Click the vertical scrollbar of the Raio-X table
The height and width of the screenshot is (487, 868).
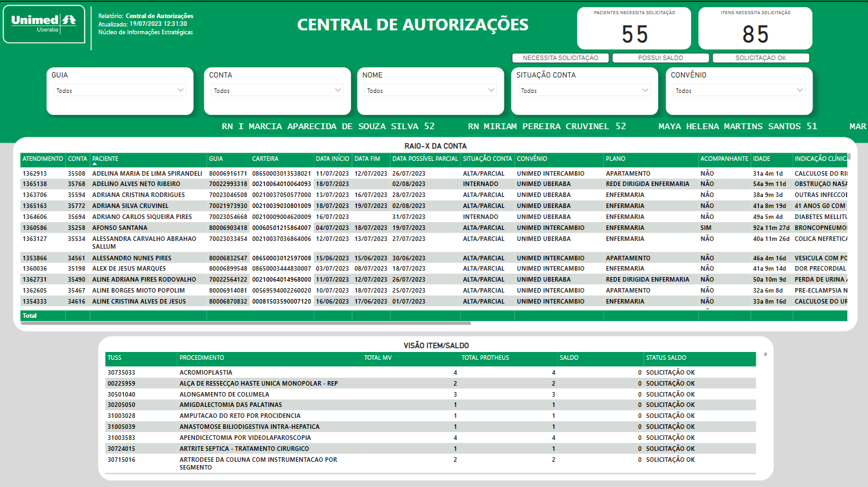pos(849,156)
